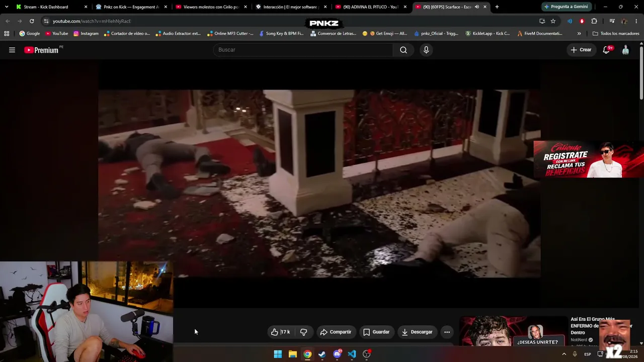Click the youtube.com address bar URL
Image resolution: width=644 pixels, height=362 pixels.
(x=92, y=21)
